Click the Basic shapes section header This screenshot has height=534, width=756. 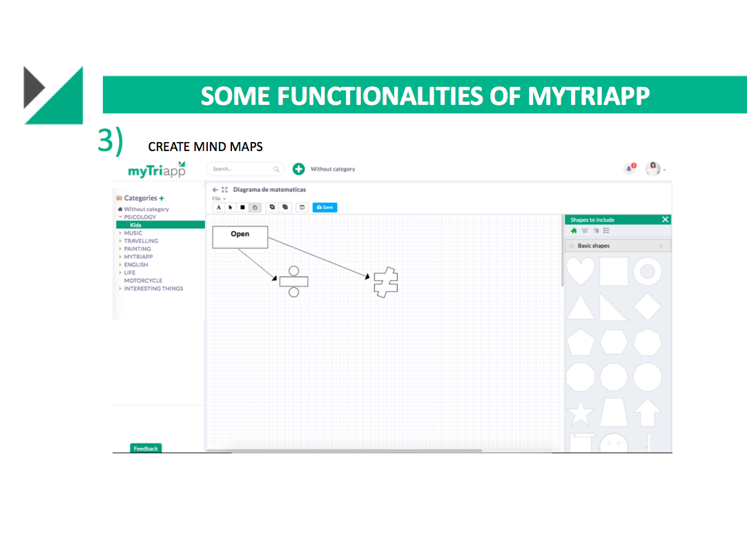coord(618,246)
